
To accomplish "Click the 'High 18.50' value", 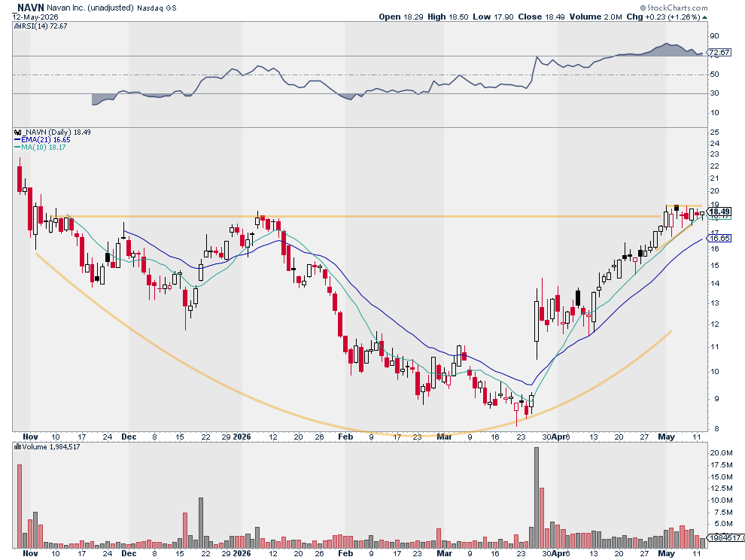I will (448, 17).
